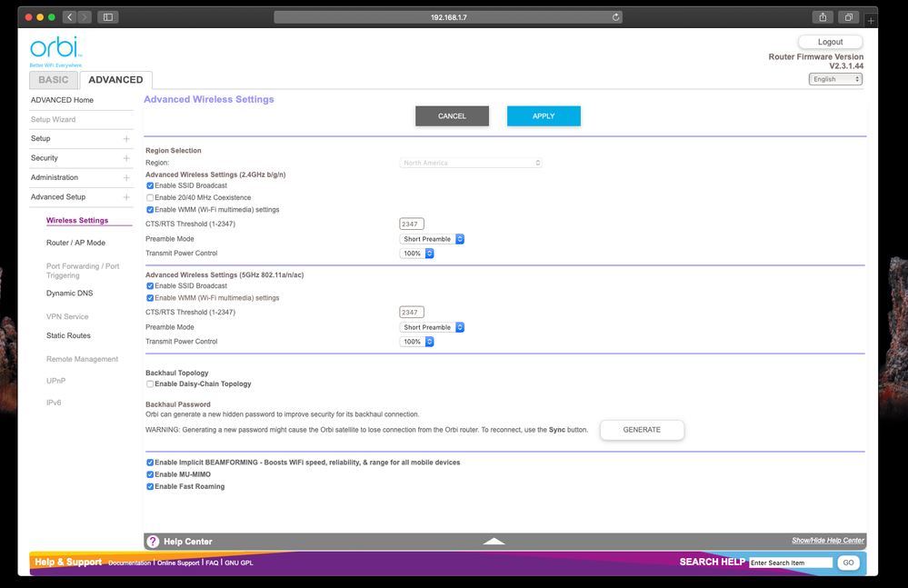This screenshot has height=588, width=908.
Task: Click GENERATE backhaul password button
Action: (642, 430)
